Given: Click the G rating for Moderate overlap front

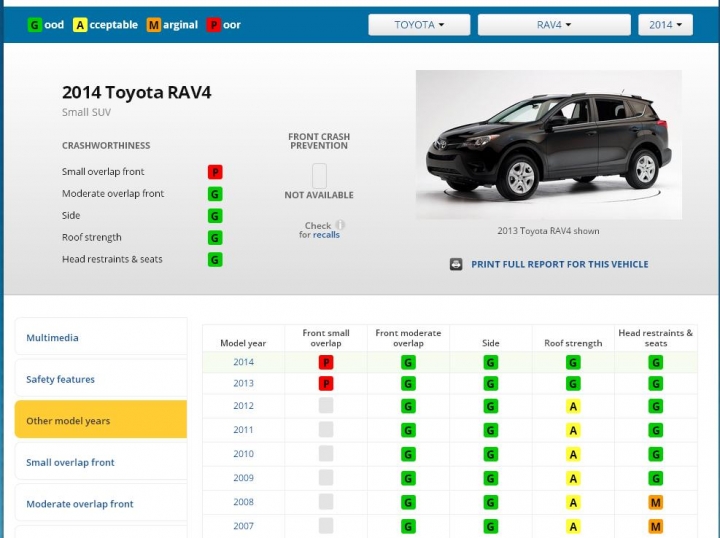Looking at the screenshot, I should click(215, 194).
